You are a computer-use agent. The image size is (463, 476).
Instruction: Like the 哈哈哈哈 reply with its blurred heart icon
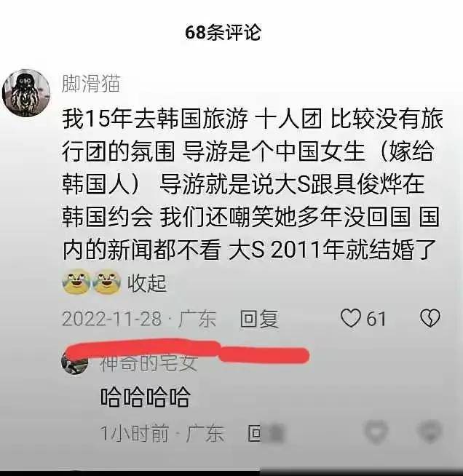pos(376,431)
